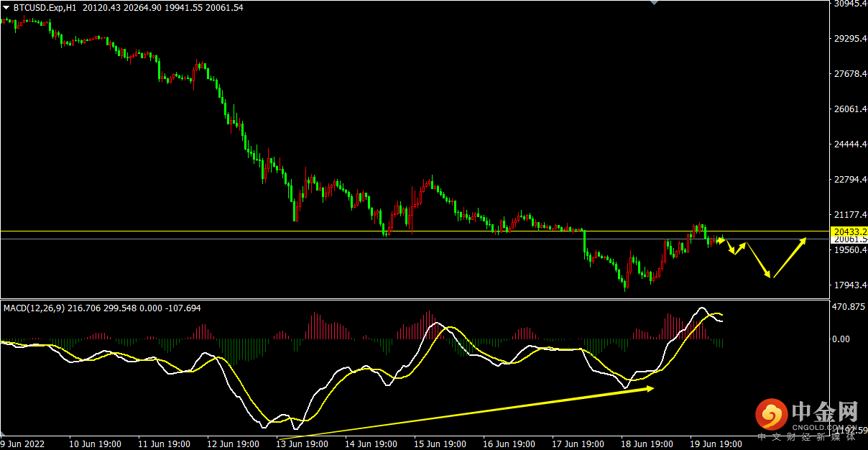The image size is (868, 450).
Task: Click the 30945.4 price axis label
Action: click(x=851, y=4)
